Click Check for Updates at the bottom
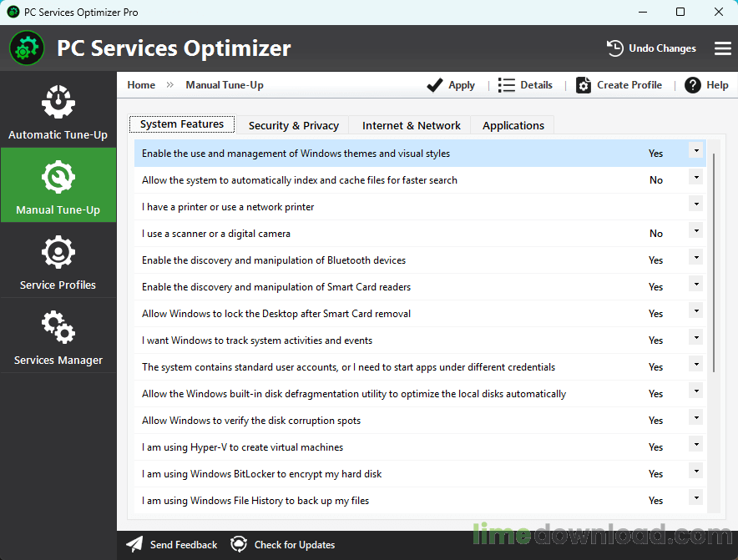This screenshot has width=738, height=560. (x=282, y=544)
